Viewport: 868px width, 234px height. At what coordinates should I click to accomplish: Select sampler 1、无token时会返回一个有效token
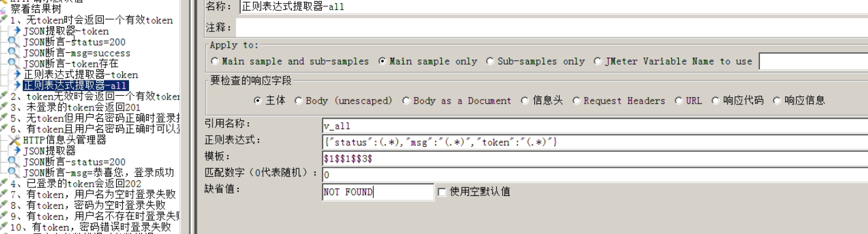coord(92,20)
